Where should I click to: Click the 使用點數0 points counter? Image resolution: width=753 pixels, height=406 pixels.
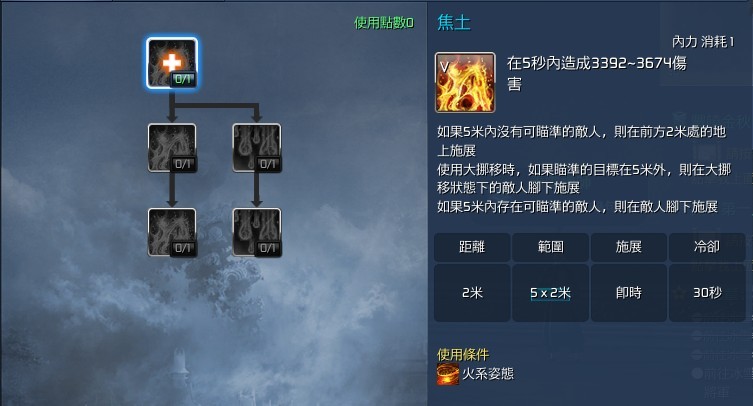pyautogui.click(x=384, y=23)
